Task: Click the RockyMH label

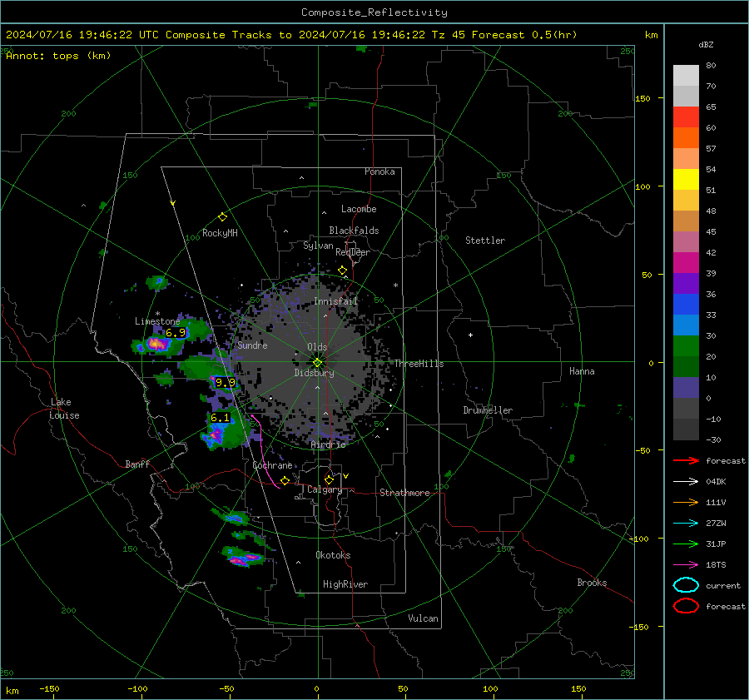Action: [220, 233]
